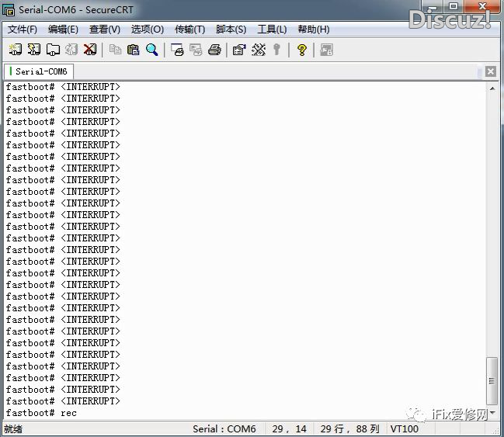504x437 pixels.
Task: Click the yellow Help question icon
Action: pyautogui.click(x=301, y=50)
